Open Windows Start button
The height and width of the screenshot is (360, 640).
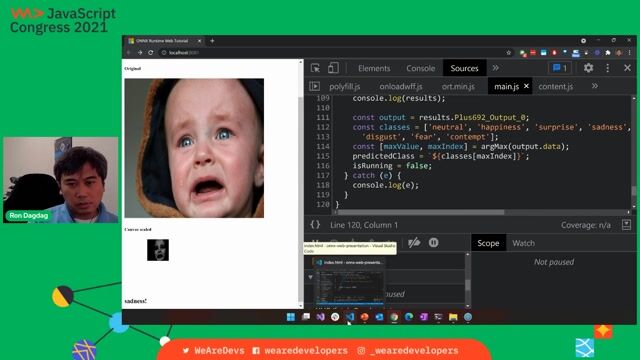(x=291, y=317)
